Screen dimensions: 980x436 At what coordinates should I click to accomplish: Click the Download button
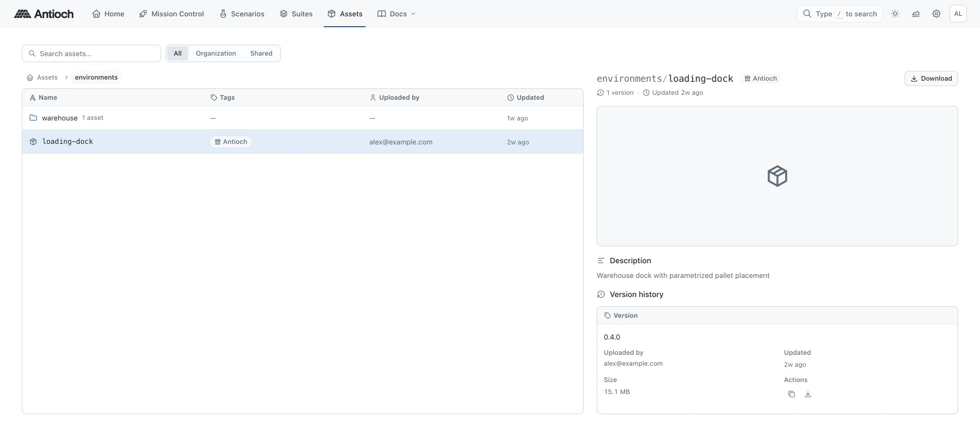pyautogui.click(x=931, y=78)
